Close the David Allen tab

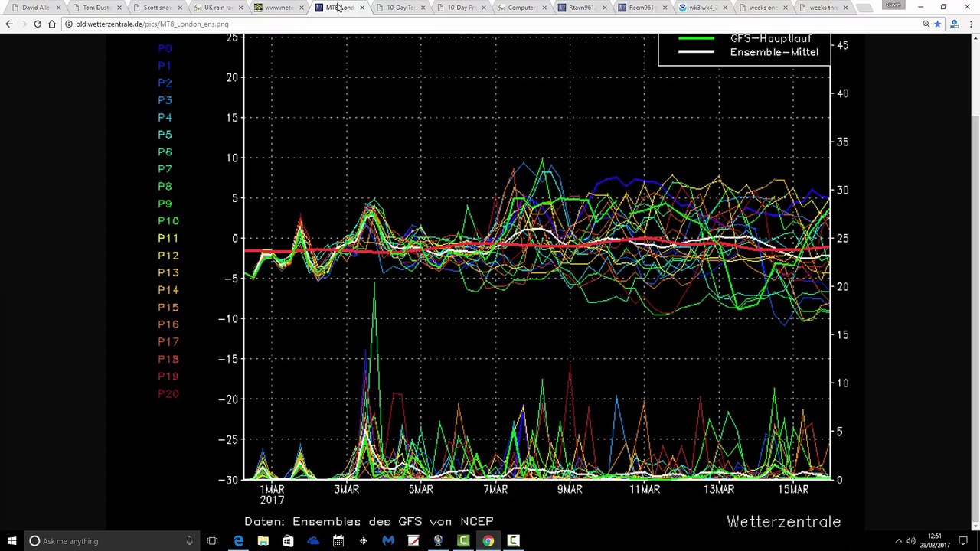coord(58,8)
